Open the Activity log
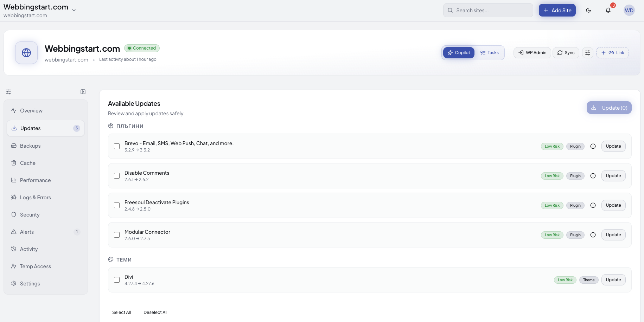This screenshot has width=644, height=322. tap(28, 249)
